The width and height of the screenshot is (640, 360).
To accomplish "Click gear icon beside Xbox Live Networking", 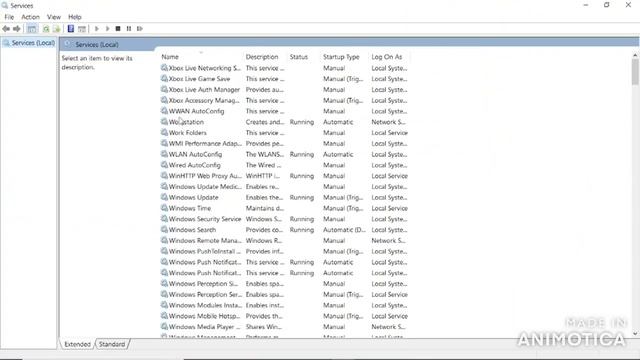I will (x=164, y=68).
